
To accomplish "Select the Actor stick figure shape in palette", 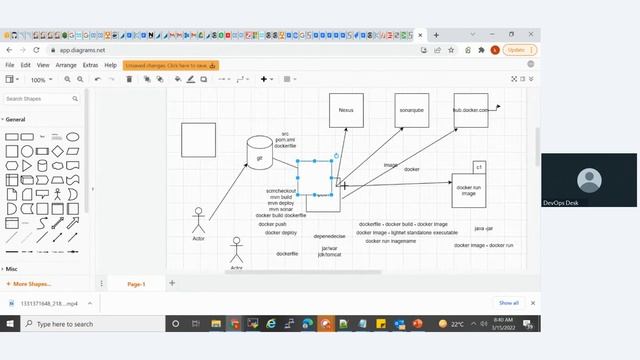I will coord(58,194).
